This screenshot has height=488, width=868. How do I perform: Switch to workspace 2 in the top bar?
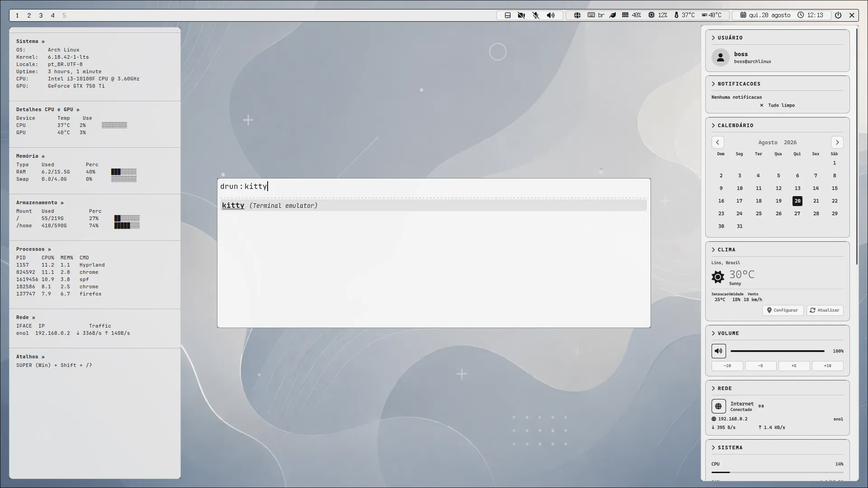click(x=29, y=15)
